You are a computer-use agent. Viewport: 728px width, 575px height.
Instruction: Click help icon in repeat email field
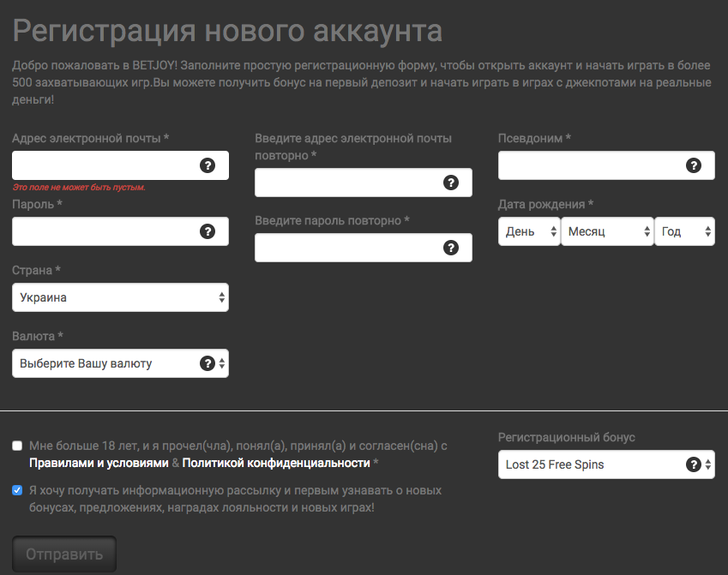(x=451, y=183)
